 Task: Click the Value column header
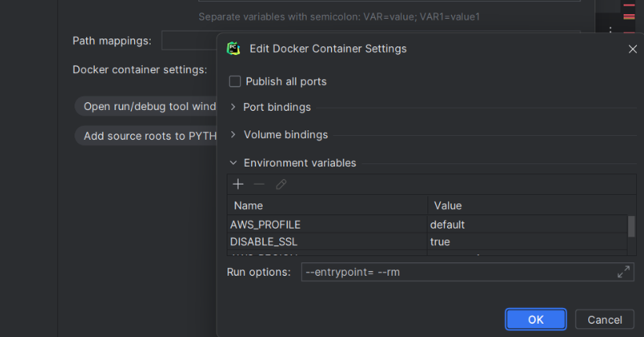pyautogui.click(x=532, y=205)
